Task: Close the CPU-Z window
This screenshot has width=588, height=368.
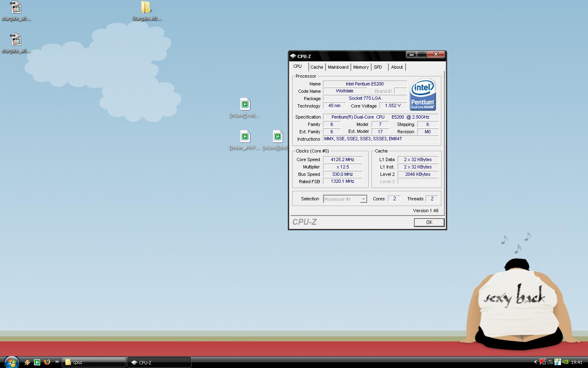Action: [x=436, y=54]
